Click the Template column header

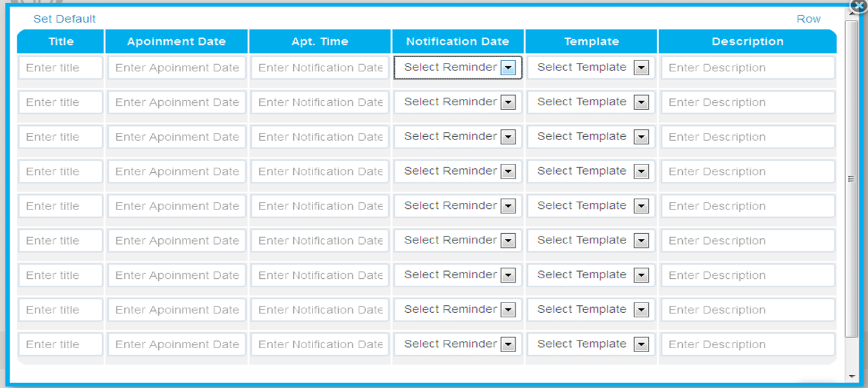[x=592, y=42]
